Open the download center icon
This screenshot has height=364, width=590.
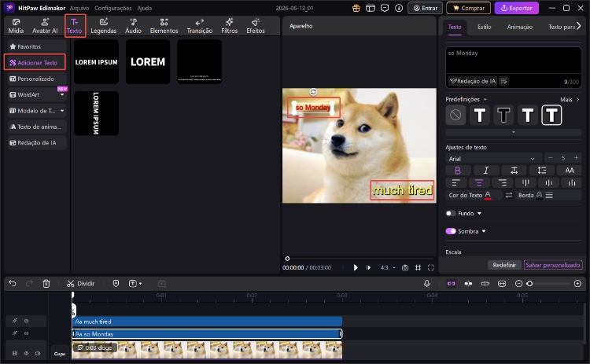[399, 8]
